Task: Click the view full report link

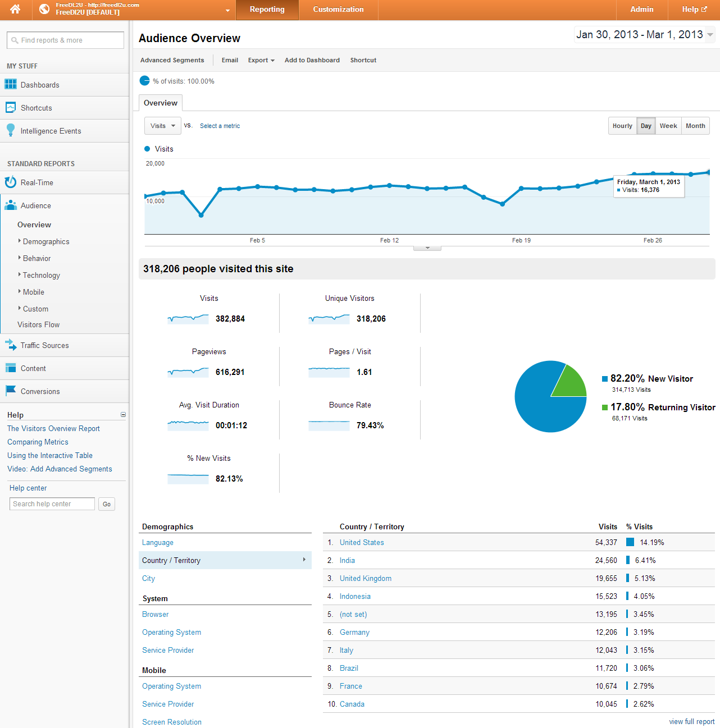Action: tap(691, 722)
